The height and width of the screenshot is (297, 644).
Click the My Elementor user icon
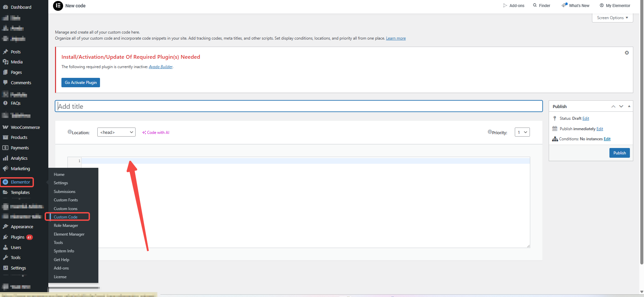pos(602,5)
